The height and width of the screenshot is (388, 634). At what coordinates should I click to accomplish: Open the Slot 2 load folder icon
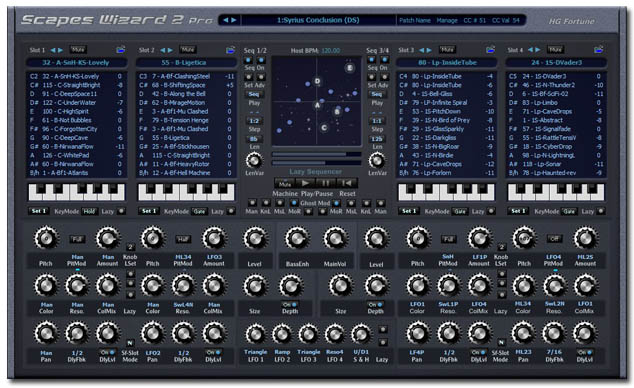230,50
